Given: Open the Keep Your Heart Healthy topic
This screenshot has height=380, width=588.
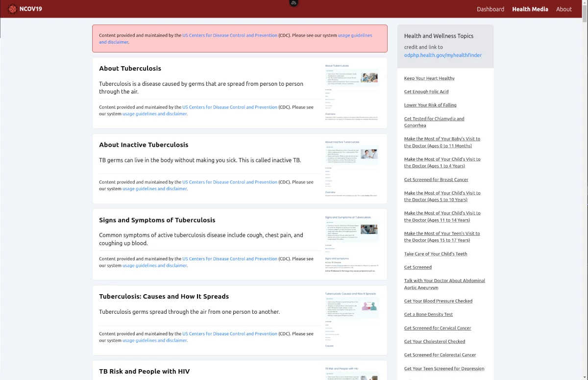Looking at the screenshot, I should pos(429,78).
